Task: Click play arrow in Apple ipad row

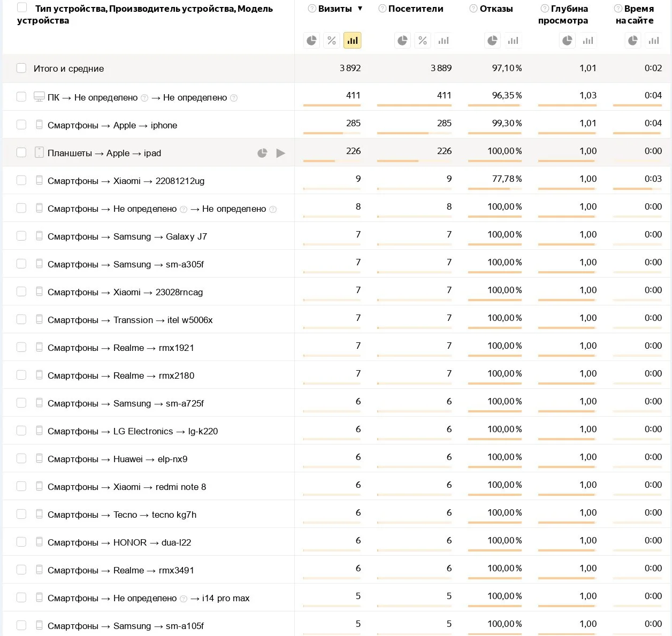Action: click(x=280, y=153)
